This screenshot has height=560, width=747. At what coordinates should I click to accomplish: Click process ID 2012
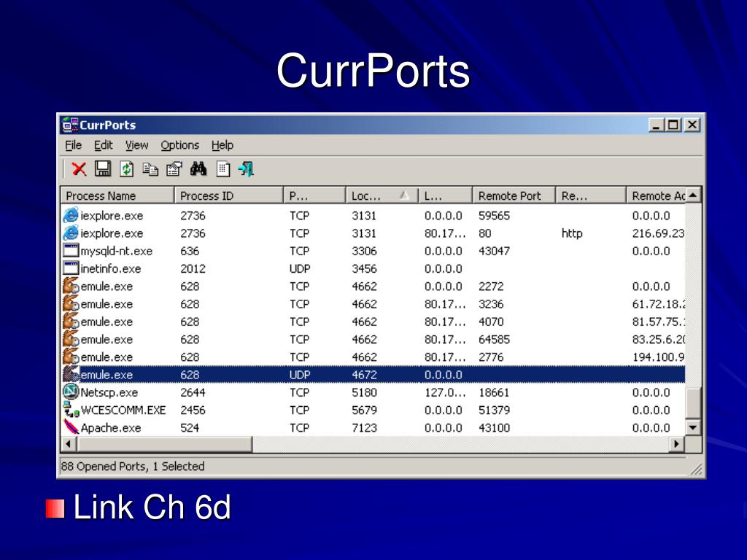coord(193,268)
